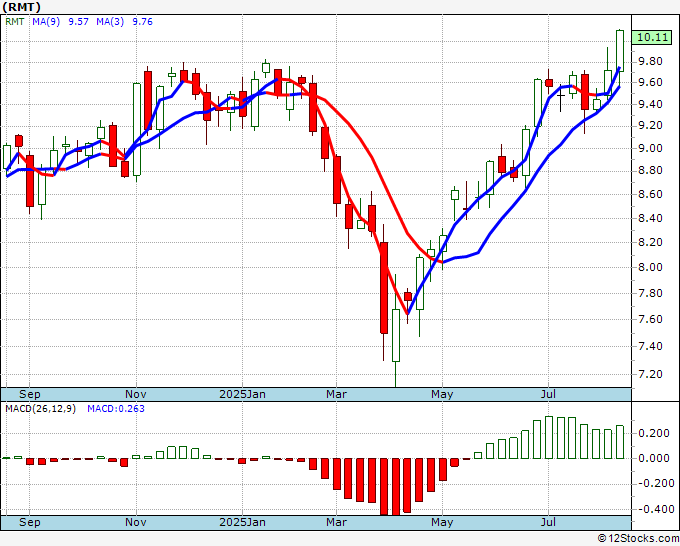The width and height of the screenshot is (680, 546).
Task: Click Nov on the price chart axis
Action: (136, 394)
